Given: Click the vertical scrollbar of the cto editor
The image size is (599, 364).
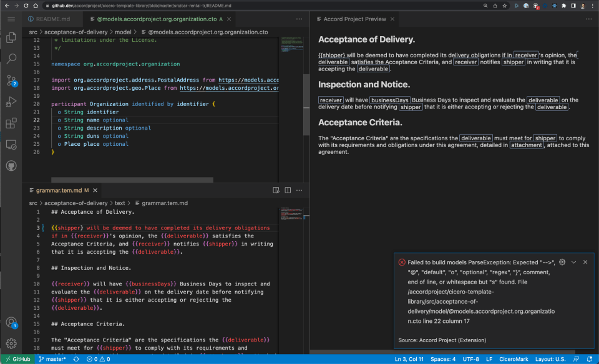Looking at the screenshot, I should coord(306,105).
